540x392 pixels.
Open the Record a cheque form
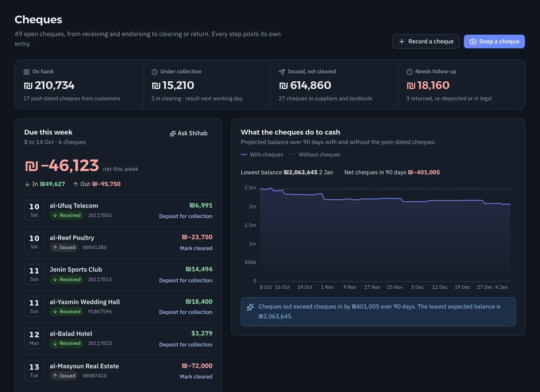[426, 42]
